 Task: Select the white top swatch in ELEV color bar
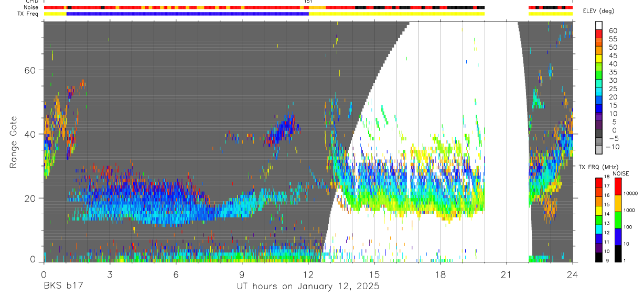coord(599,26)
